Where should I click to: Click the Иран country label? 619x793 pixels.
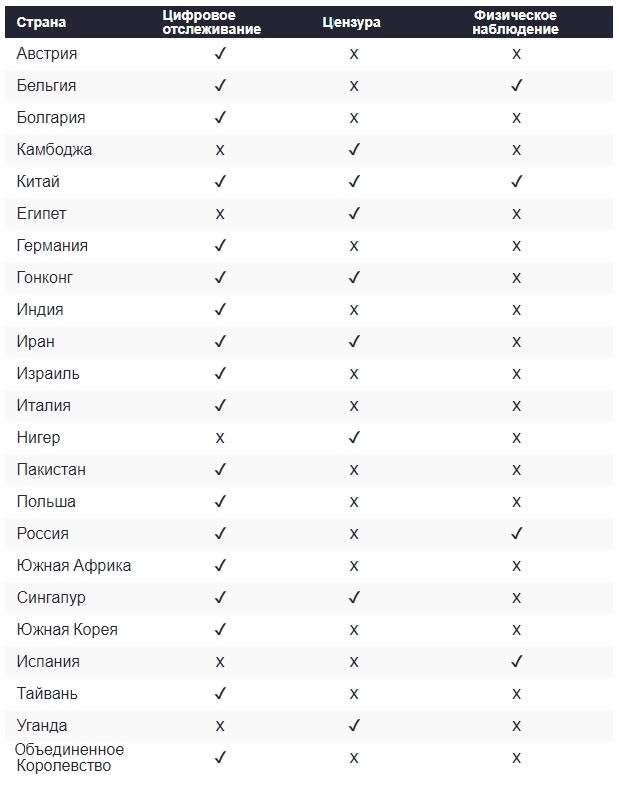point(35,341)
